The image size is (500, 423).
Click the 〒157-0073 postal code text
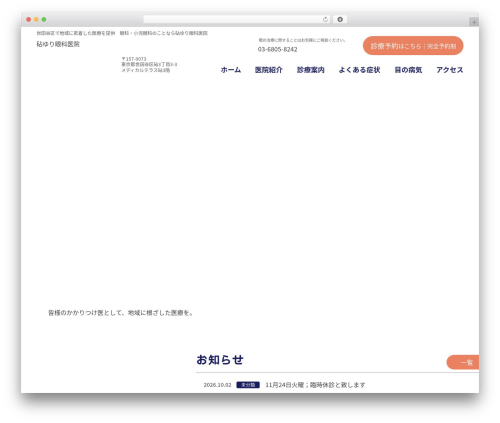(x=134, y=59)
